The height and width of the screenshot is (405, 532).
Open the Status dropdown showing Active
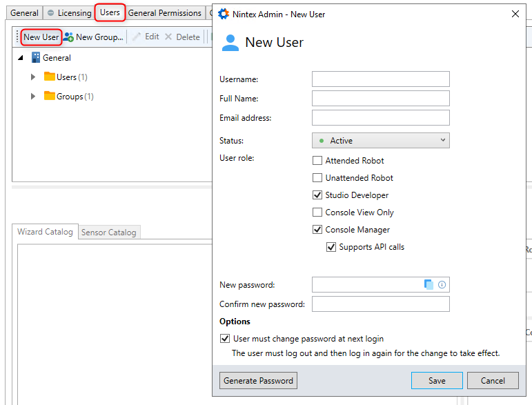[381, 141]
